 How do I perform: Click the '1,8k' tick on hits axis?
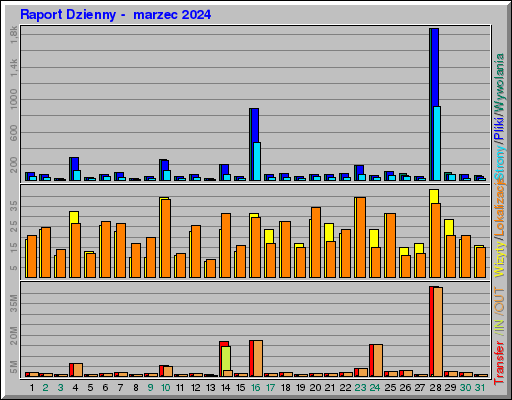14,35
